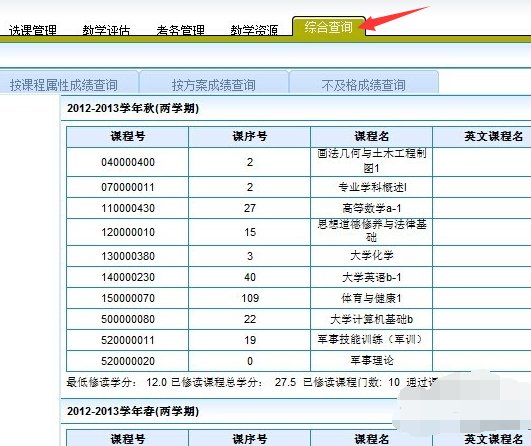Click 课程名 header in the spring table

click(x=371, y=439)
